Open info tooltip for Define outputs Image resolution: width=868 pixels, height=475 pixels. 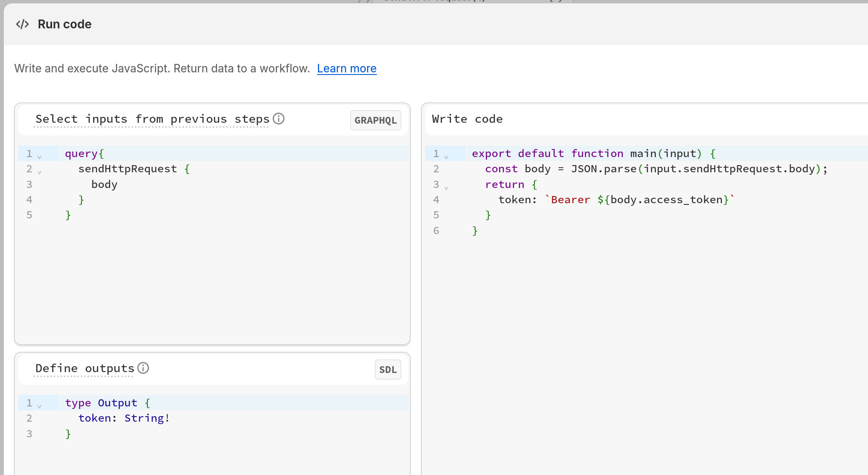click(143, 368)
